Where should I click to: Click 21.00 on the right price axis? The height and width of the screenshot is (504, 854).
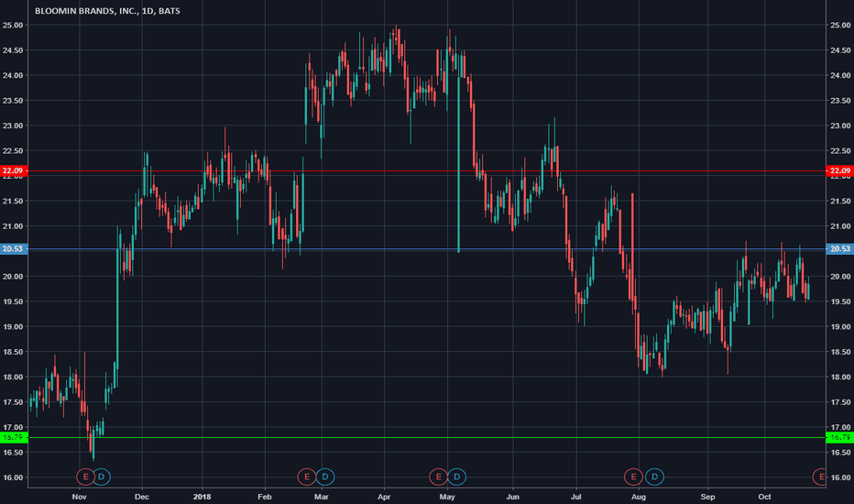840,226
